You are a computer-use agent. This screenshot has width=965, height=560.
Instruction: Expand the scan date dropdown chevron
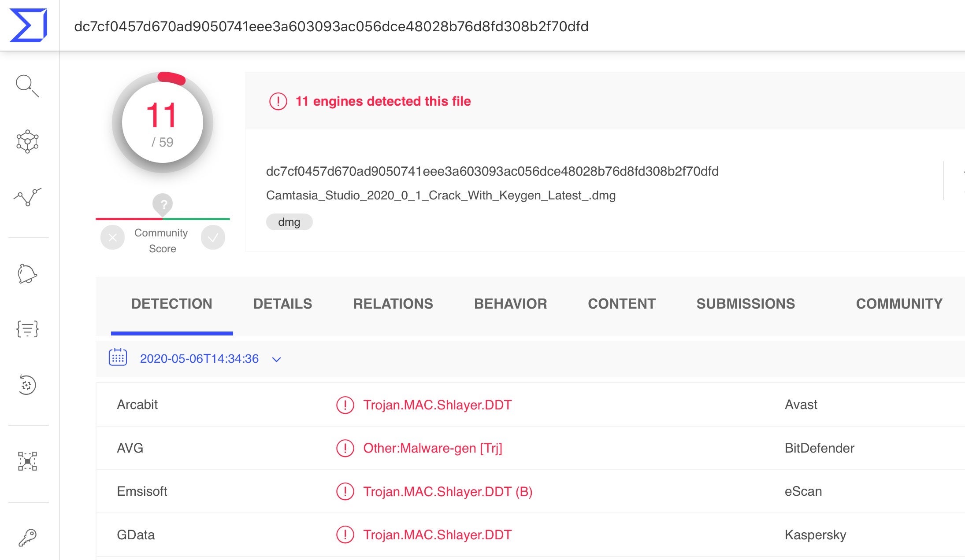click(x=277, y=359)
